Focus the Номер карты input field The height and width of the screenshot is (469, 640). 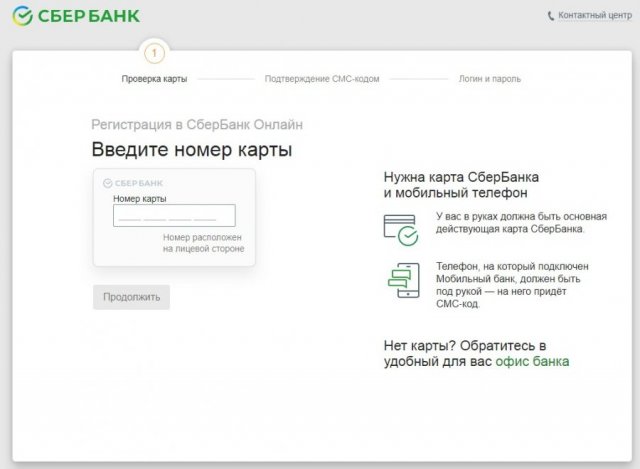pyautogui.click(x=174, y=216)
